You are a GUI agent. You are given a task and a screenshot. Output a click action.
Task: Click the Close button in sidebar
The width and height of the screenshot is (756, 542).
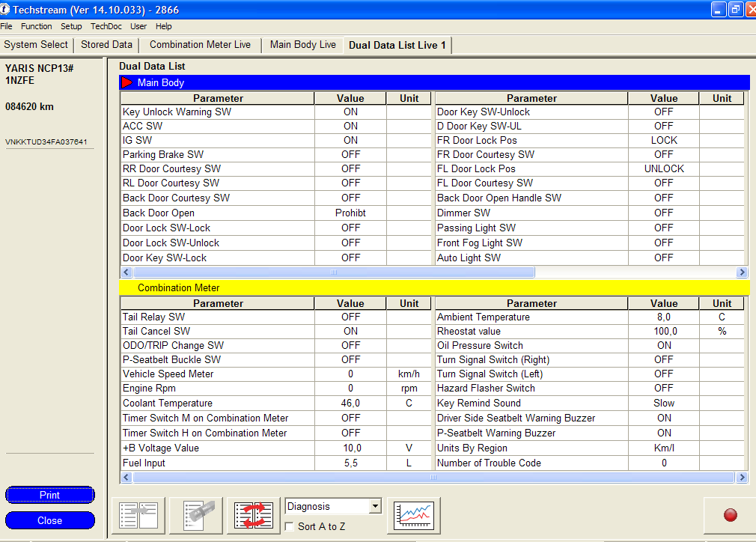[50, 520]
